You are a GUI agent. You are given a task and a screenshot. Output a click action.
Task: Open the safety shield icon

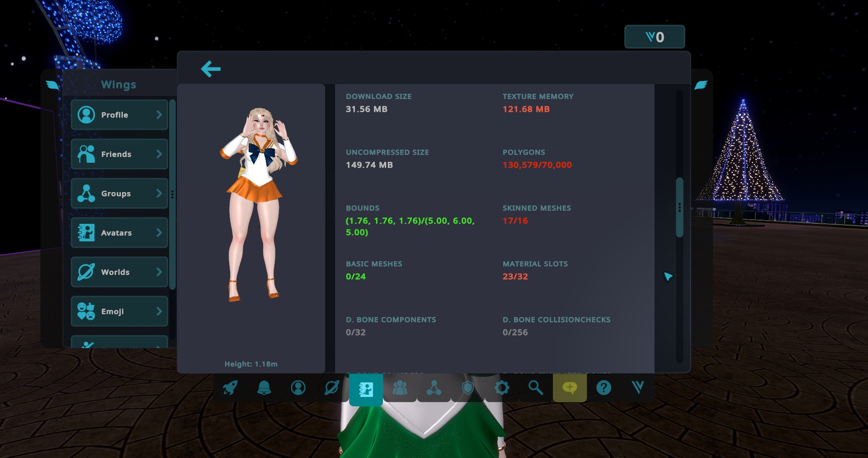click(x=468, y=387)
